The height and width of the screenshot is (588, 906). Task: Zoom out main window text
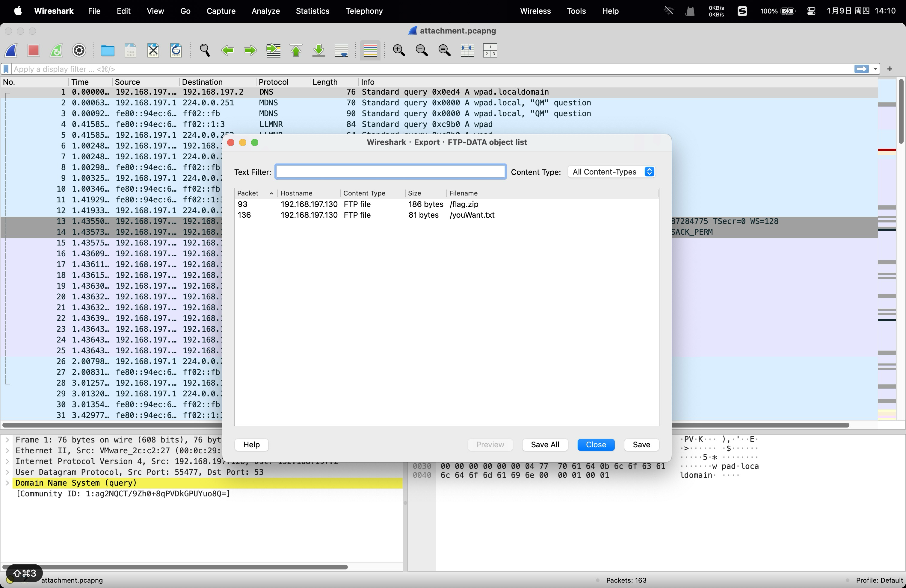[x=422, y=50]
